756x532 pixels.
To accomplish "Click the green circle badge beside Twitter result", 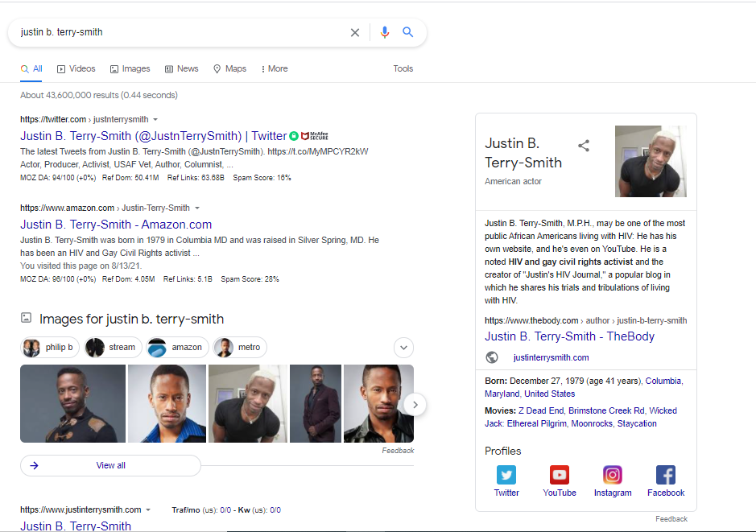I will click(294, 136).
